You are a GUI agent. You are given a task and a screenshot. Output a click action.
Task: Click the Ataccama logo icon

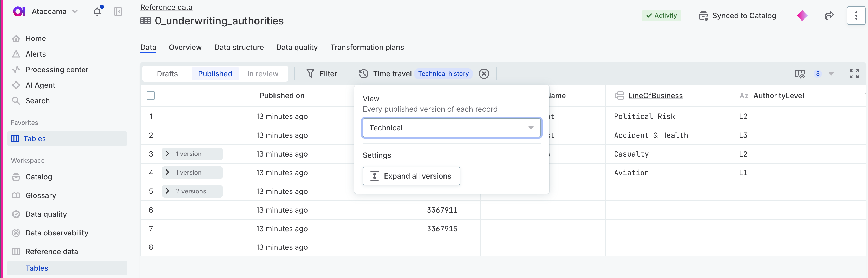(x=19, y=11)
